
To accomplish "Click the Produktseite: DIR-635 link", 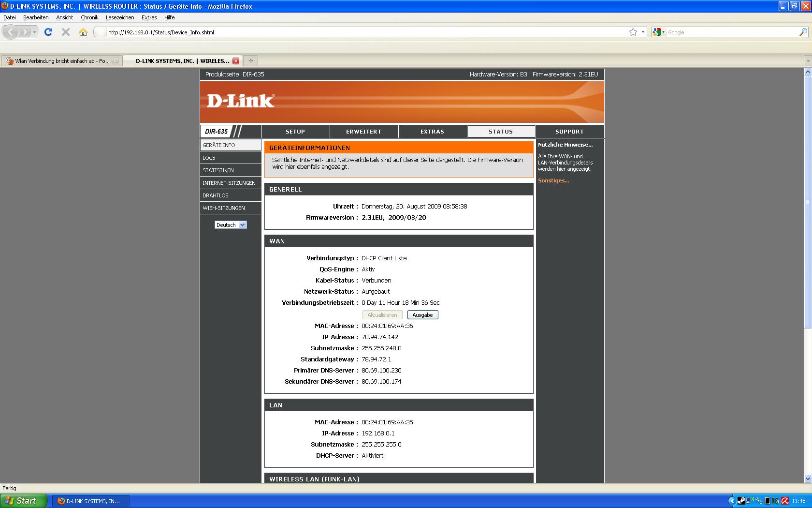I will [x=234, y=75].
